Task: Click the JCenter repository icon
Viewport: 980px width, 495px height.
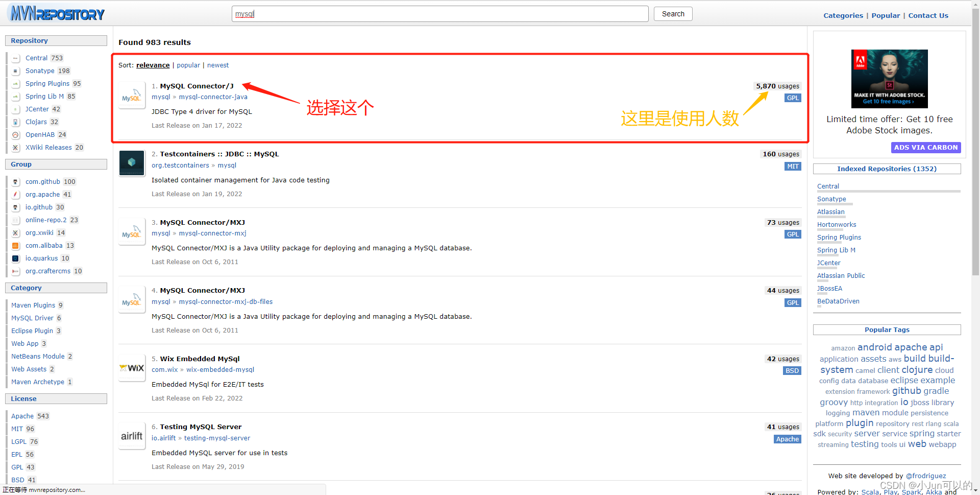Action: 16,109
